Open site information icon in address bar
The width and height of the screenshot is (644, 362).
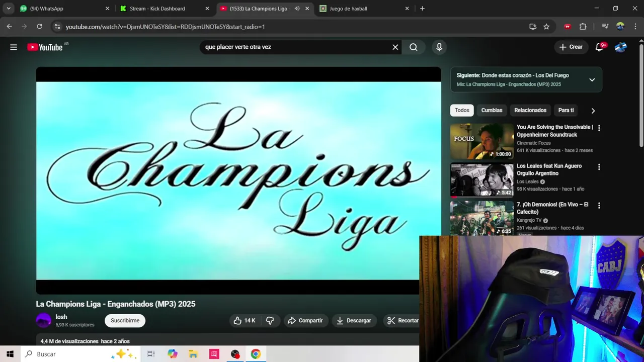coord(57,27)
